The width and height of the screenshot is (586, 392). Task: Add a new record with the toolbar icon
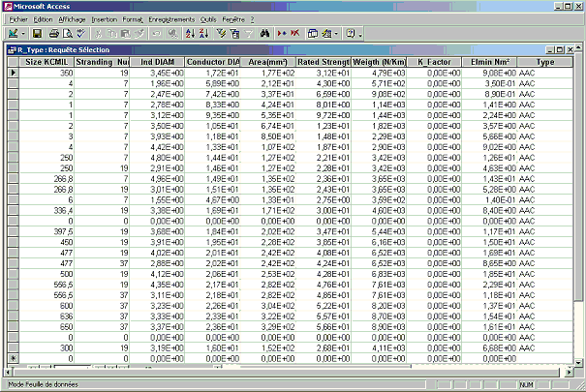(x=282, y=34)
